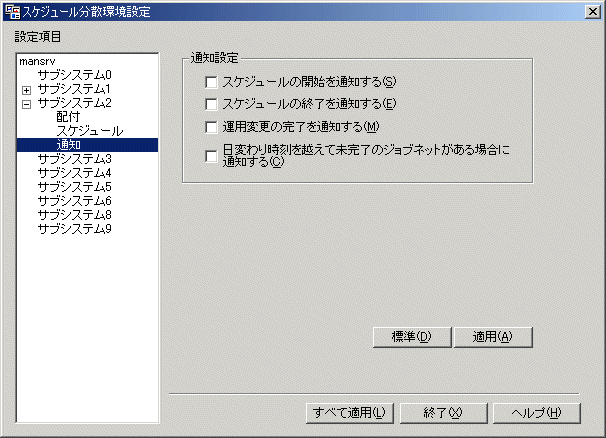Screen dimensions: 606x438
Task: Enable スケジュールの開始を通知する checkbox
Action: coord(211,82)
